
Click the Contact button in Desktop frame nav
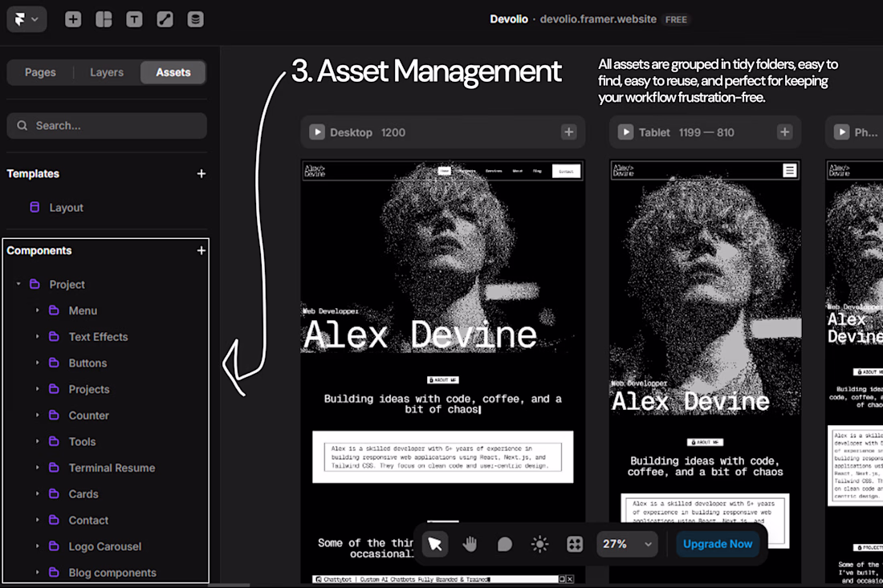pyautogui.click(x=566, y=171)
